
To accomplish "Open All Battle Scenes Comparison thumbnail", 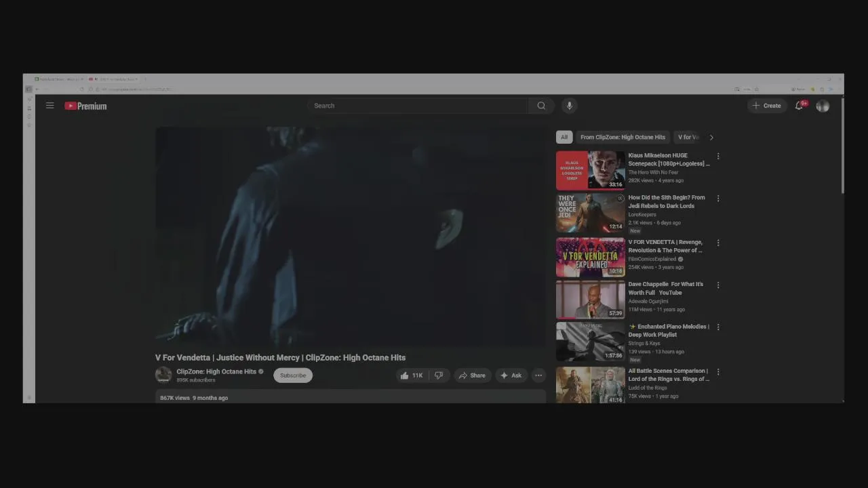I will click(591, 385).
